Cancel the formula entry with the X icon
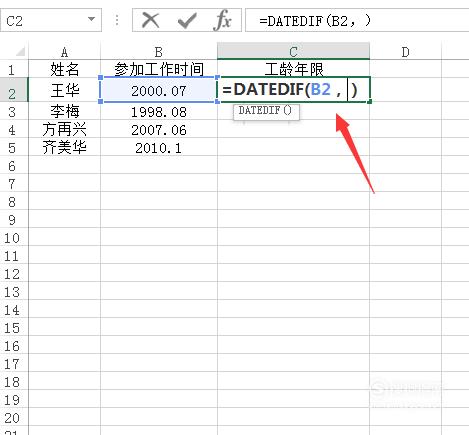469x435 pixels. click(151, 20)
